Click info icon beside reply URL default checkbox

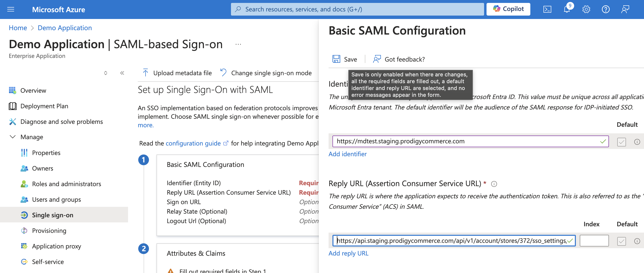click(x=637, y=241)
